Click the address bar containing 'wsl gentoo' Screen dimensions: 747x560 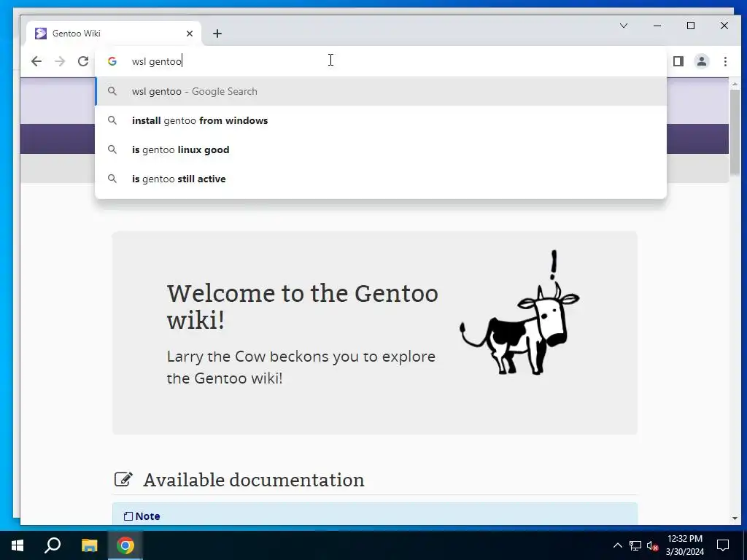[x=381, y=61]
